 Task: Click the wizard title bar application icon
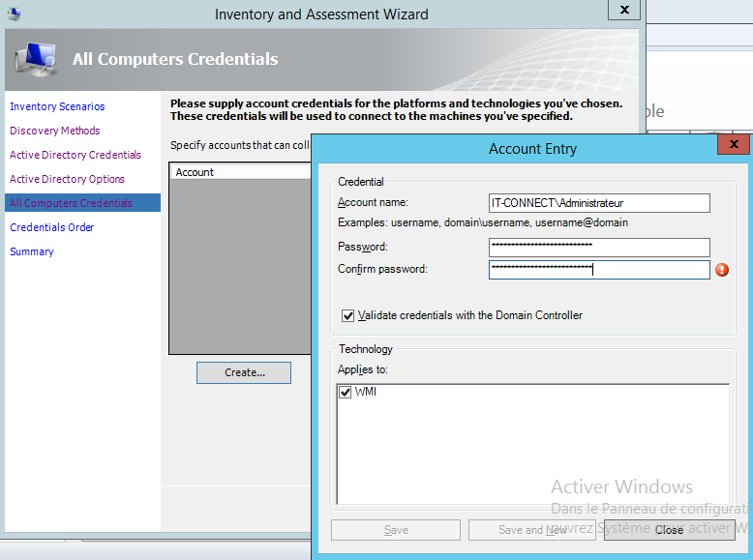click(14, 14)
